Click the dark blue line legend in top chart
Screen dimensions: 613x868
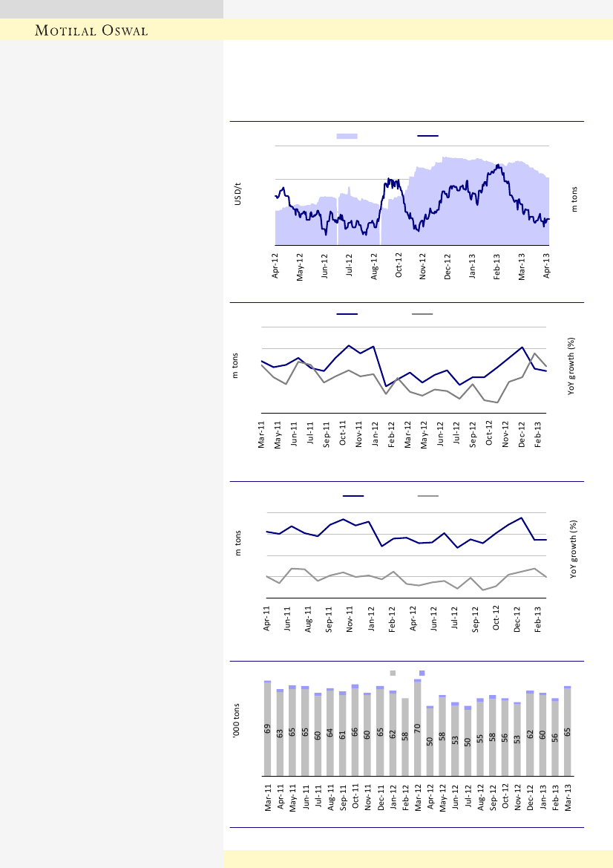pos(427,136)
